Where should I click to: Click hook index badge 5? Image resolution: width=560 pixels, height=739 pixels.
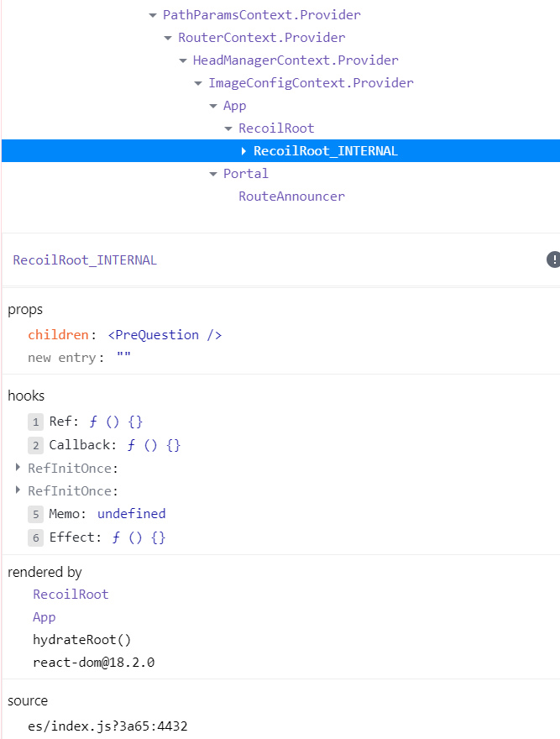[35, 514]
